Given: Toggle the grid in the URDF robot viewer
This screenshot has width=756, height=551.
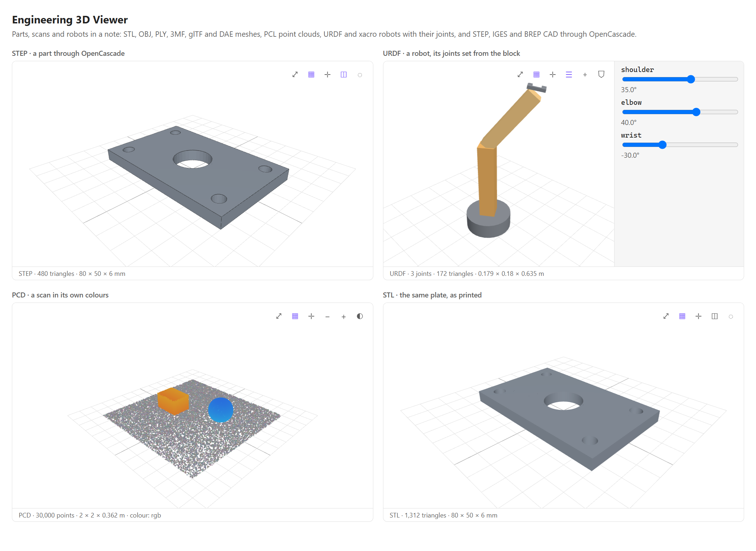Looking at the screenshot, I should (x=536, y=75).
